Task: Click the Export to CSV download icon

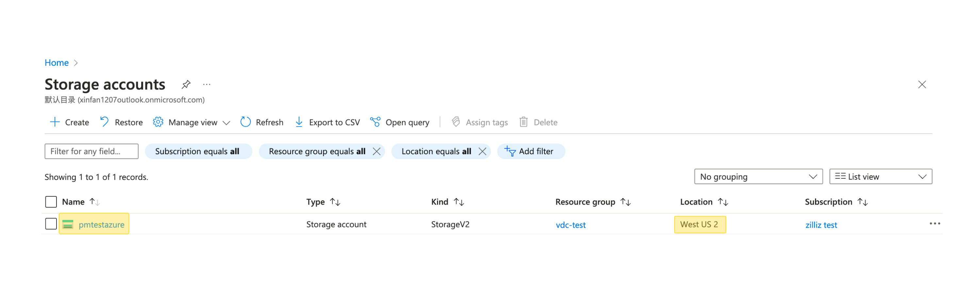Action: pyautogui.click(x=299, y=122)
